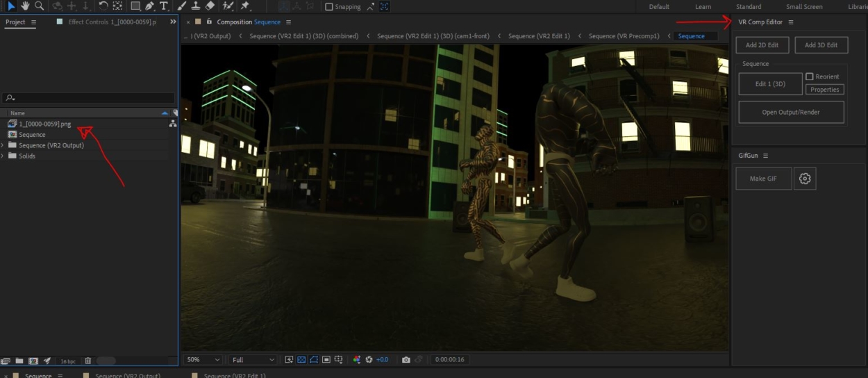Delete selected project item with trash icon
Screen dimensions: 868x378
(x=88, y=361)
